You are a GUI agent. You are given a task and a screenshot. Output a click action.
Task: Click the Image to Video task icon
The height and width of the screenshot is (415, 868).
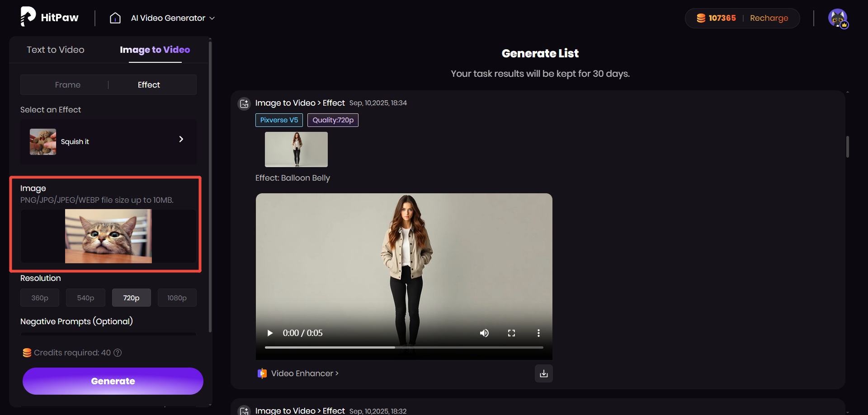[244, 103]
